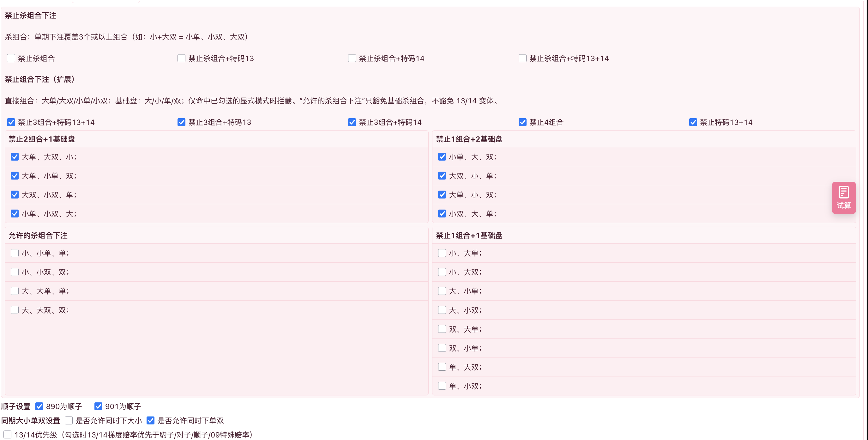Screen dimensions: 868x440
Task: Enable the 禁止杀组合 checkbox
Action: click(x=11, y=58)
